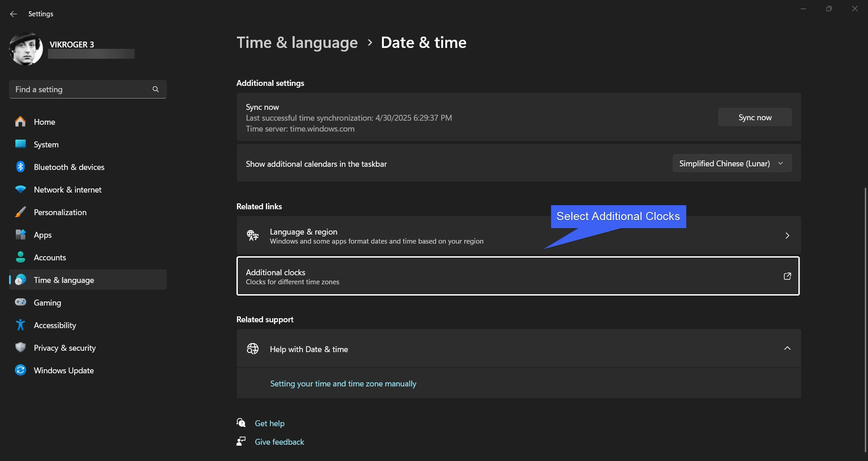Click the search magnifier icon
The image size is (868, 461).
point(156,89)
